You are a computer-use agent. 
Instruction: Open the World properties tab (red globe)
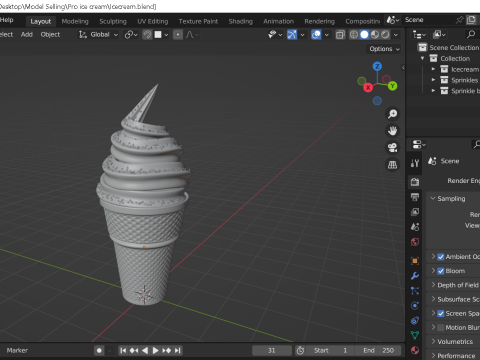415,242
